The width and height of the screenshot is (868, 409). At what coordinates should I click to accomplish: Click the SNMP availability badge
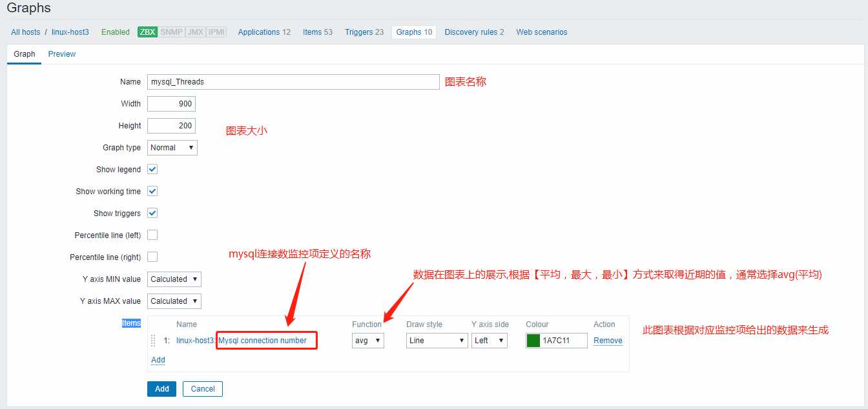click(x=171, y=32)
